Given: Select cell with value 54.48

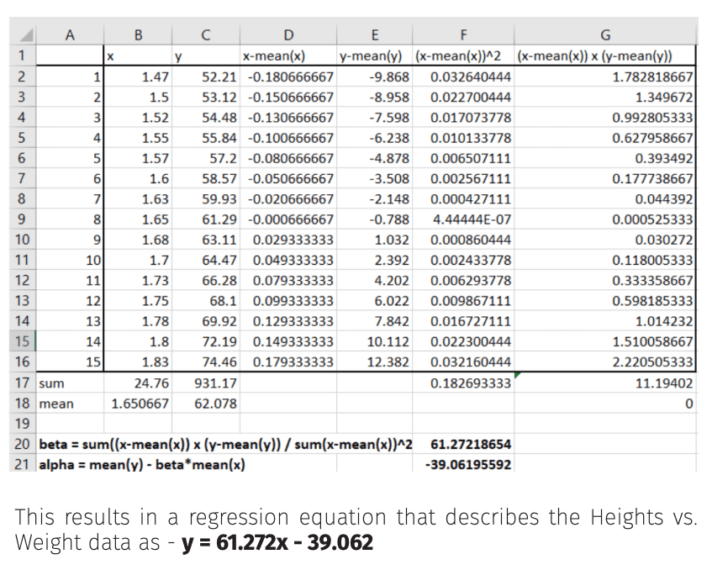Looking at the screenshot, I should 206,118.
